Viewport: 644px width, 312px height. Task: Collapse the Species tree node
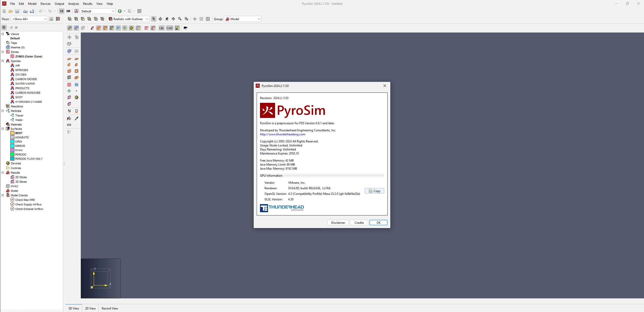pos(3,61)
